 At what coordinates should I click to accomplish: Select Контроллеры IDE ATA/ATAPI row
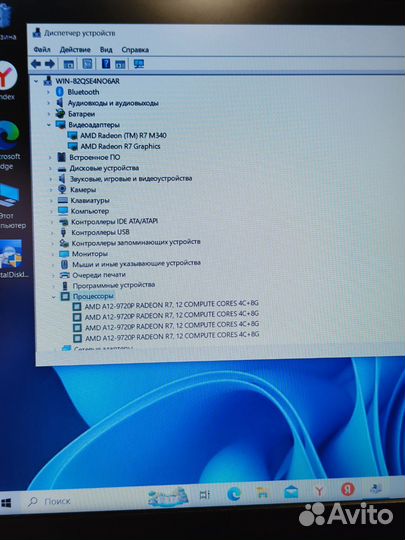(x=114, y=221)
